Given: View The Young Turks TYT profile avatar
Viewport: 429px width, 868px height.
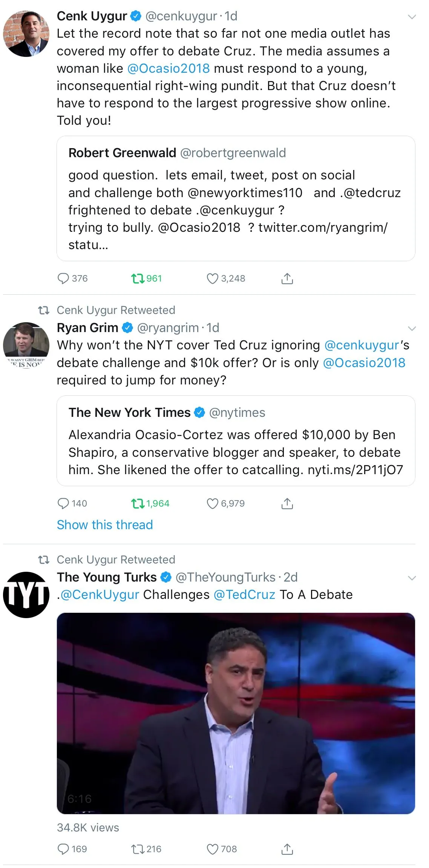Looking at the screenshot, I should click(26, 595).
